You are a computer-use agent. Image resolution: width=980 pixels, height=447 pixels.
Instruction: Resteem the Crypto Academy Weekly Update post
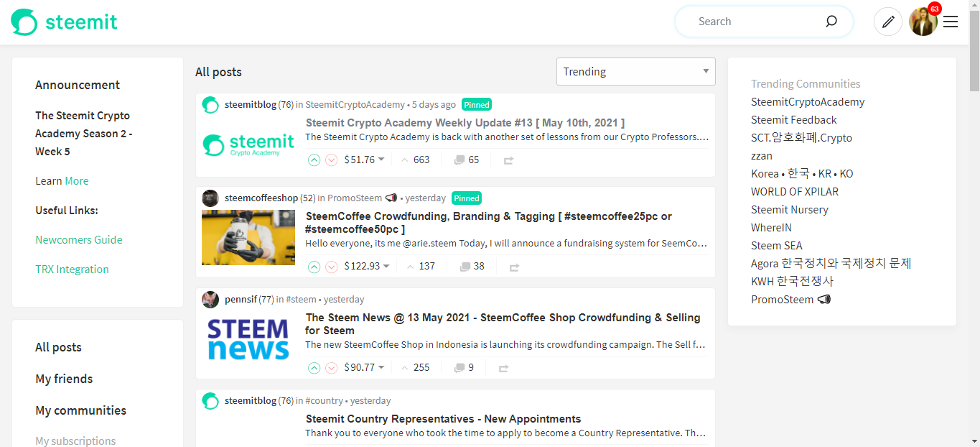(x=508, y=160)
